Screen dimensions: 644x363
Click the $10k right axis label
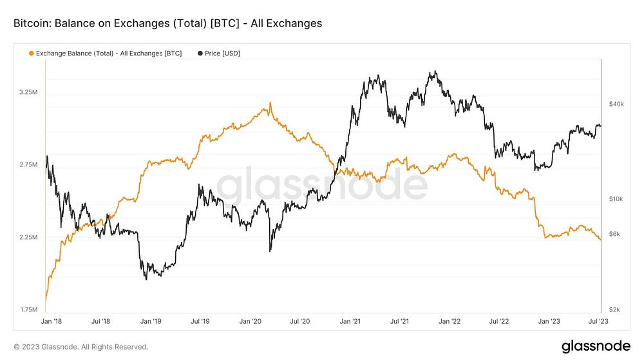click(616, 199)
